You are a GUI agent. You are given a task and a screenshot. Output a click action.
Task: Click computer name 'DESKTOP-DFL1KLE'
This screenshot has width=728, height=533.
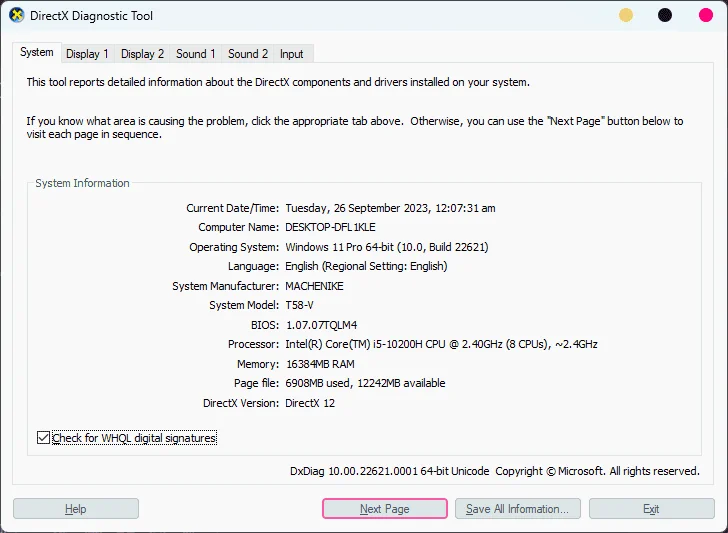tap(331, 227)
